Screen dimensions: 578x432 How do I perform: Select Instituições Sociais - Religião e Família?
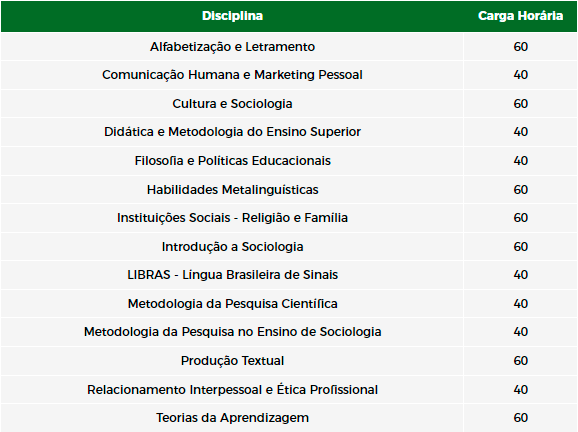coord(232,217)
